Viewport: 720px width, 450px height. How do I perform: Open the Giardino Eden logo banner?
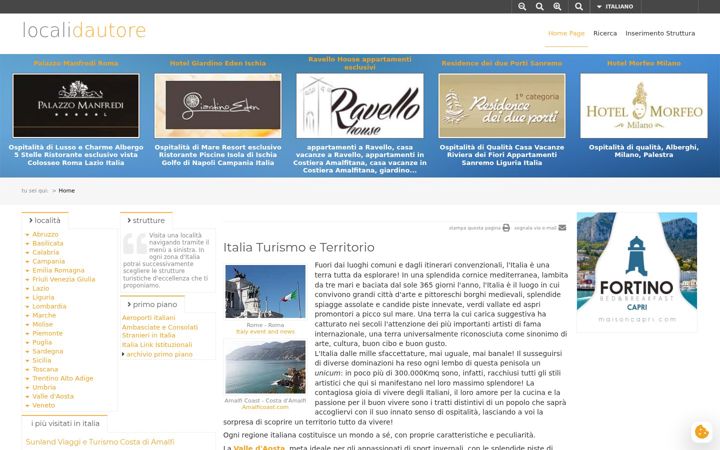(x=218, y=106)
